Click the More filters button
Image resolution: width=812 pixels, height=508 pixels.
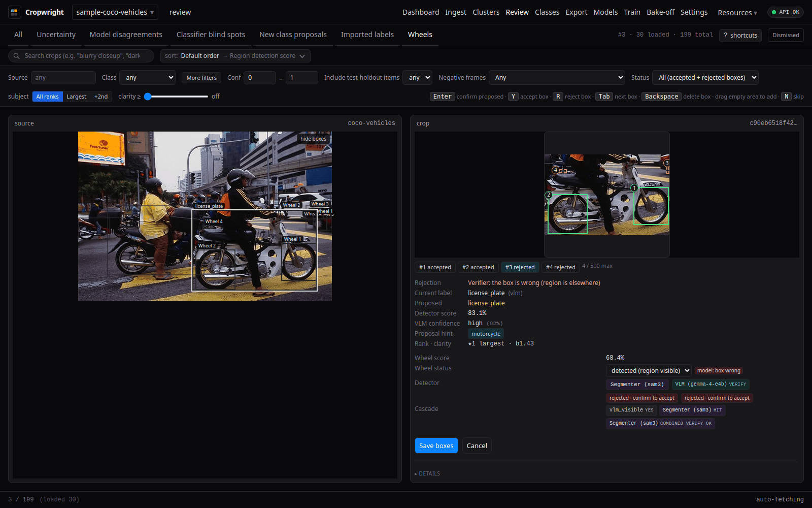pos(201,78)
